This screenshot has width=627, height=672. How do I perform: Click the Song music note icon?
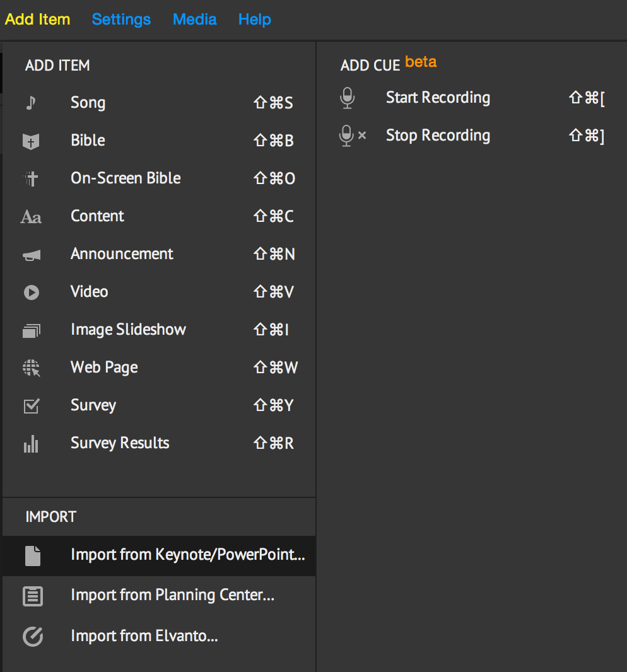coord(31,103)
